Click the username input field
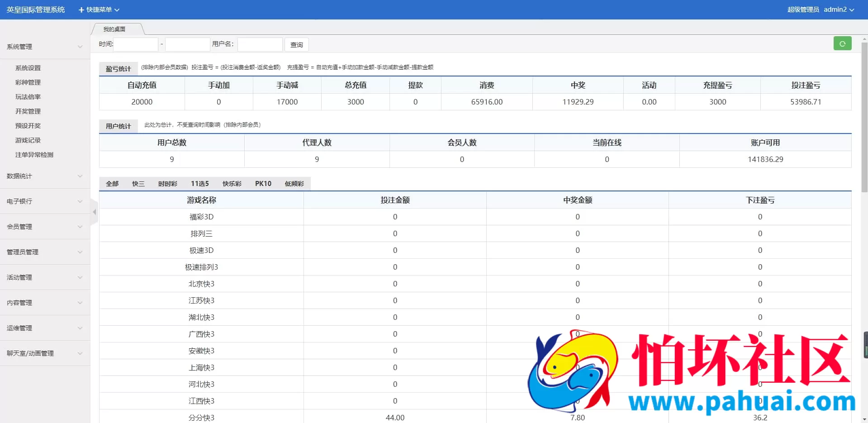The height and width of the screenshot is (423, 868). [259, 44]
